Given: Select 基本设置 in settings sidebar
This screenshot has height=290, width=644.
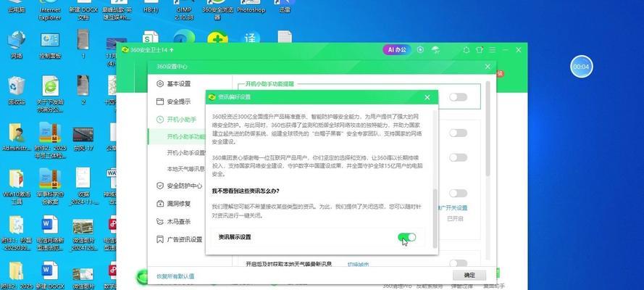Looking at the screenshot, I should (x=178, y=84).
